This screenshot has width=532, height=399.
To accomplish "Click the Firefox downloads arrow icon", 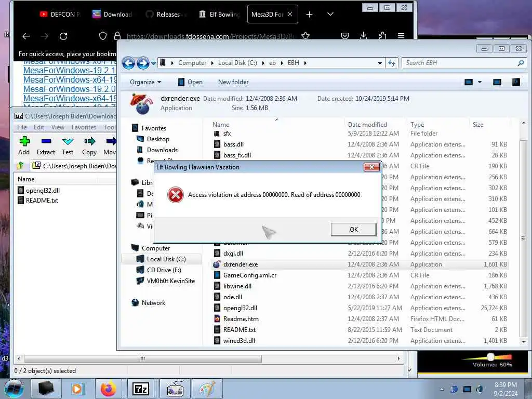I will 363,36.
